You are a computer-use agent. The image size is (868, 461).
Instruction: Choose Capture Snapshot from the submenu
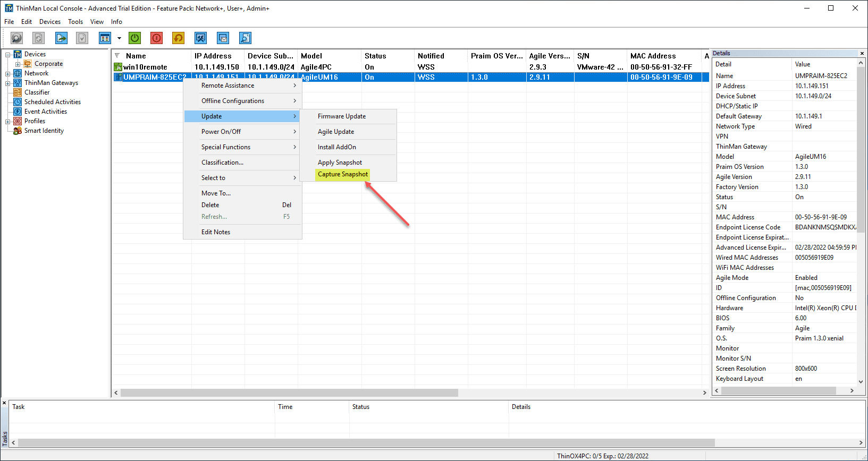pos(343,174)
